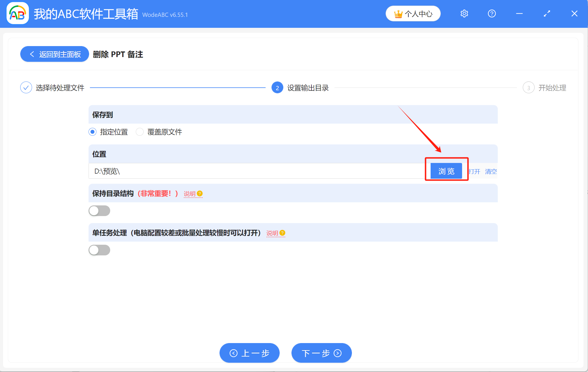
Task: Go back with the 返回到主面板 button
Action: [x=54, y=54]
